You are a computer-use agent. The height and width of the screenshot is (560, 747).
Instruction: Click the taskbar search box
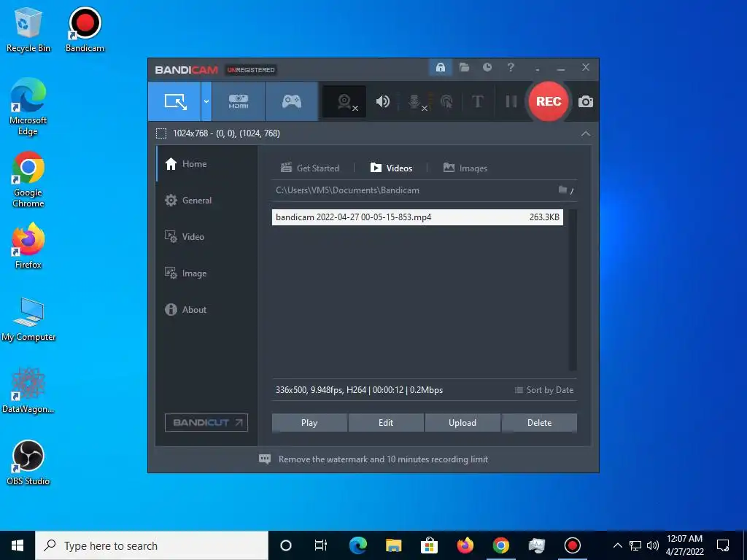[152, 545]
